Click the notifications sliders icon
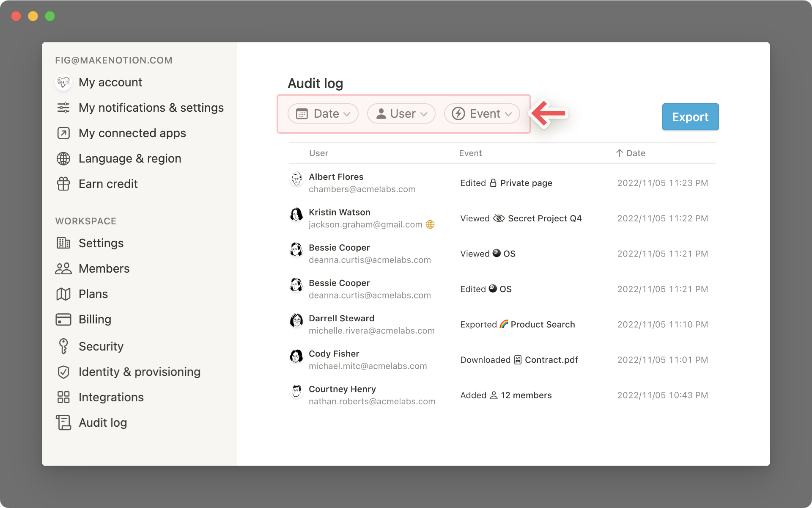Screen dimensions: 812x508 click(63, 108)
